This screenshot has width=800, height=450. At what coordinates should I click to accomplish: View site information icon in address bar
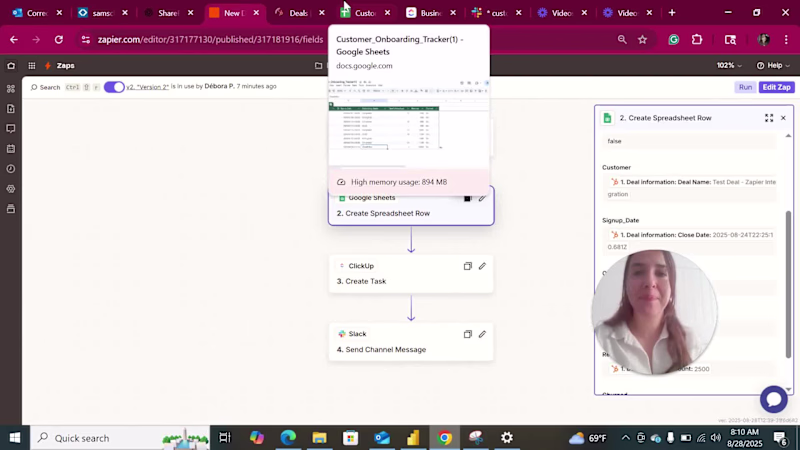(85, 39)
